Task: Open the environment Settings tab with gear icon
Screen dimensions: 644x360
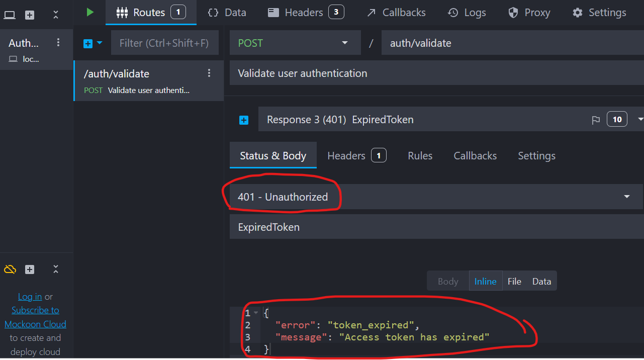Action: pyautogui.click(x=599, y=13)
